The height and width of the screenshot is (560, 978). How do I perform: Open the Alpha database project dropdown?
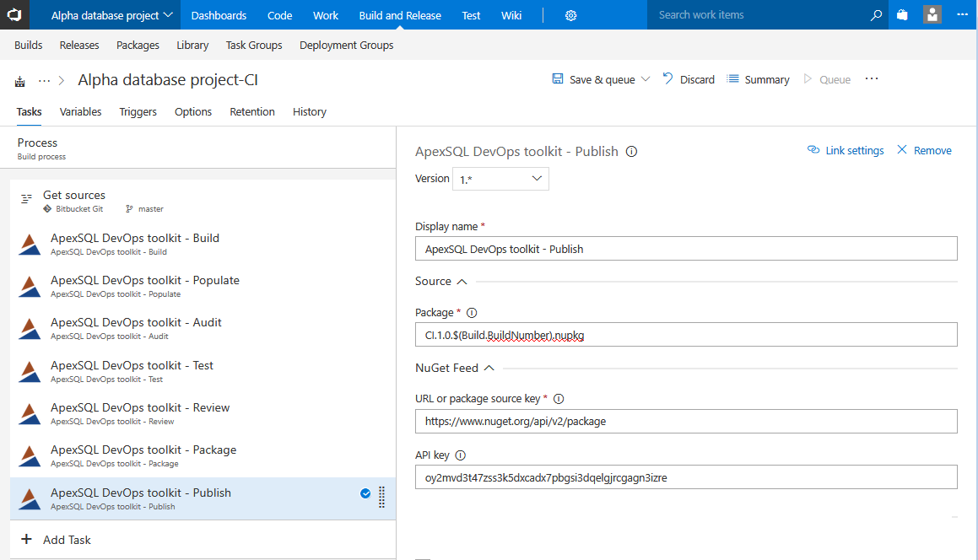111,15
